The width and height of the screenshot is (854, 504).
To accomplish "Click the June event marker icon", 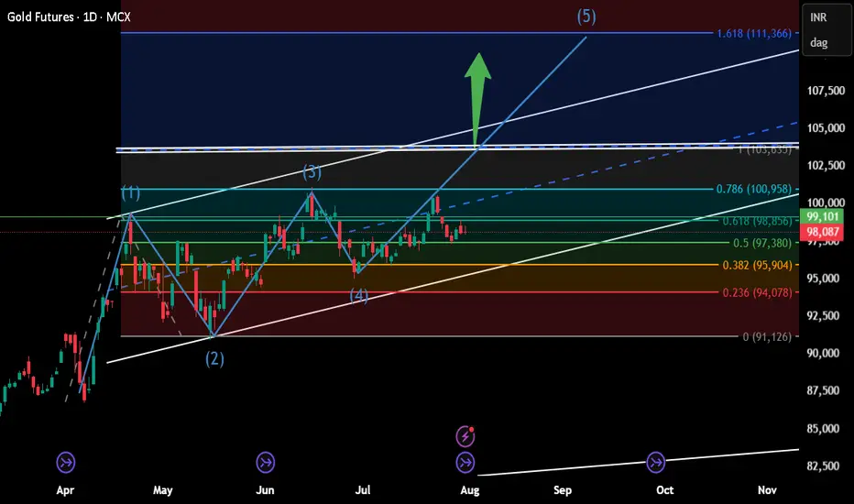I will (x=265, y=463).
